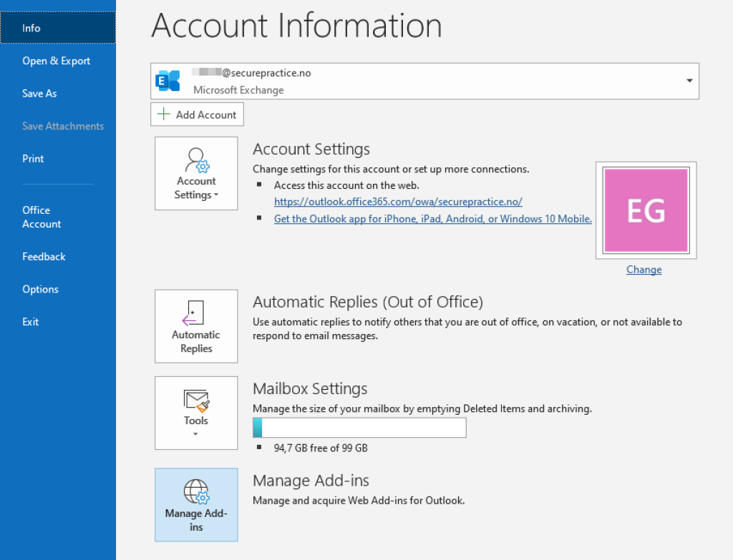Open the Feedback section
733x560 pixels.
pos(44,256)
